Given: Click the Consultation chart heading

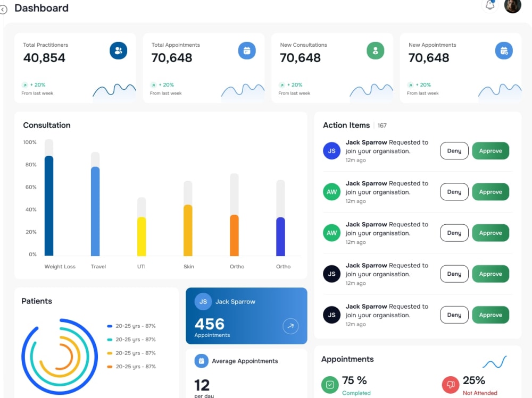Looking at the screenshot, I should pyautogui.click(x=47, y=125).
